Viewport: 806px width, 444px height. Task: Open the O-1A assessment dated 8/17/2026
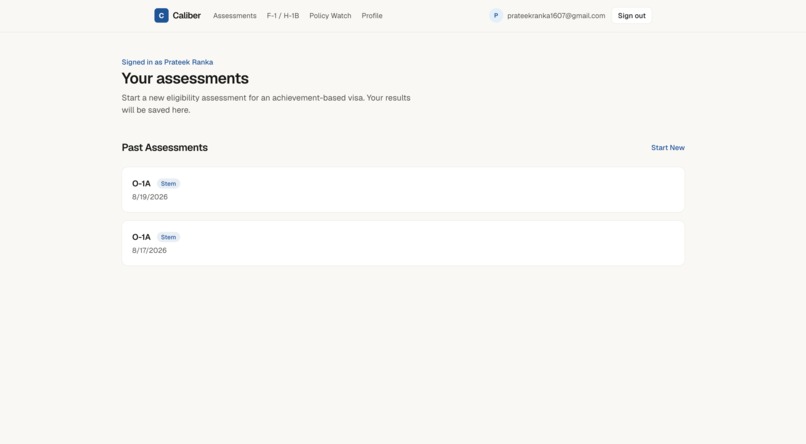click(403, 243)
